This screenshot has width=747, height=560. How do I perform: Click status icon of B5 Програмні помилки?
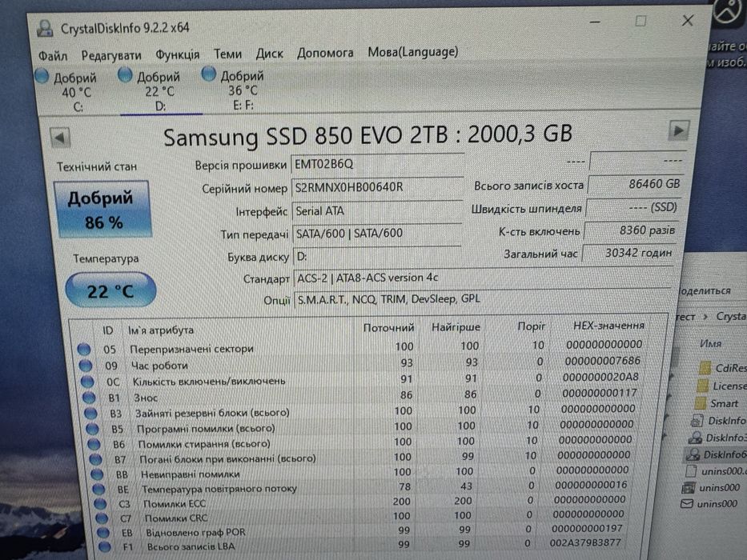92,429
